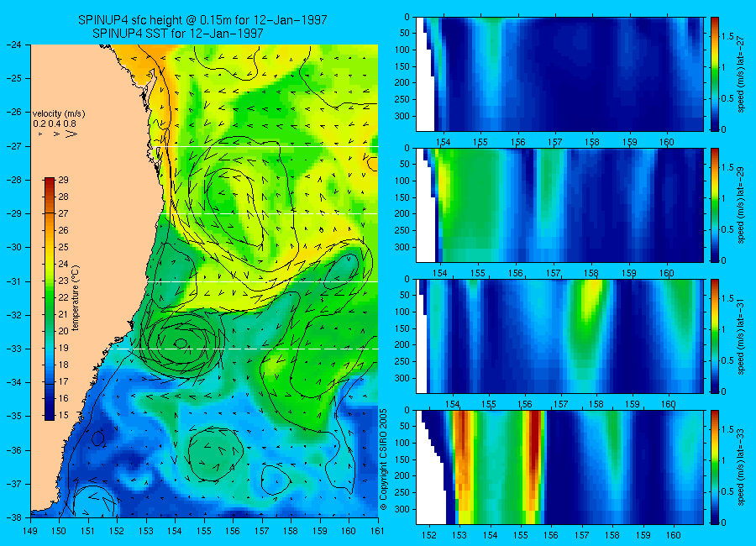Click the 100 depth tick on the lat=-31 panel

click(402, 312)
